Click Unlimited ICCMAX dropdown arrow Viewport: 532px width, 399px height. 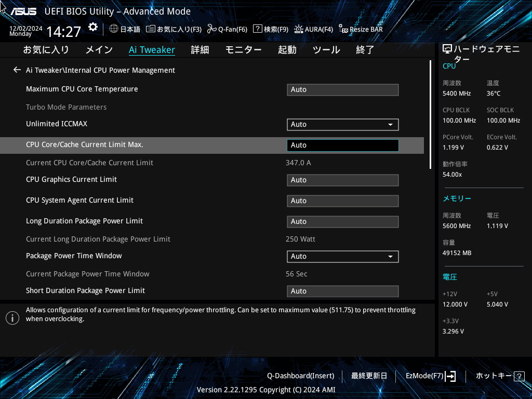[x=391, y=125]
